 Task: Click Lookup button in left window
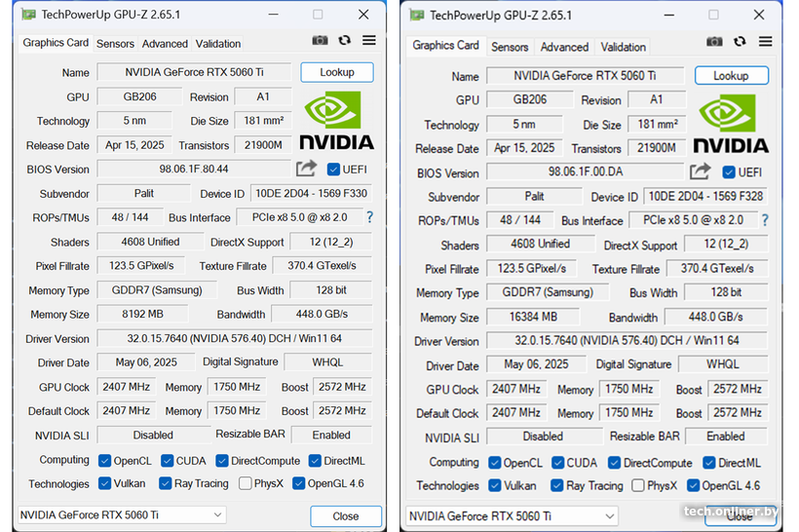tap(337, 72)
